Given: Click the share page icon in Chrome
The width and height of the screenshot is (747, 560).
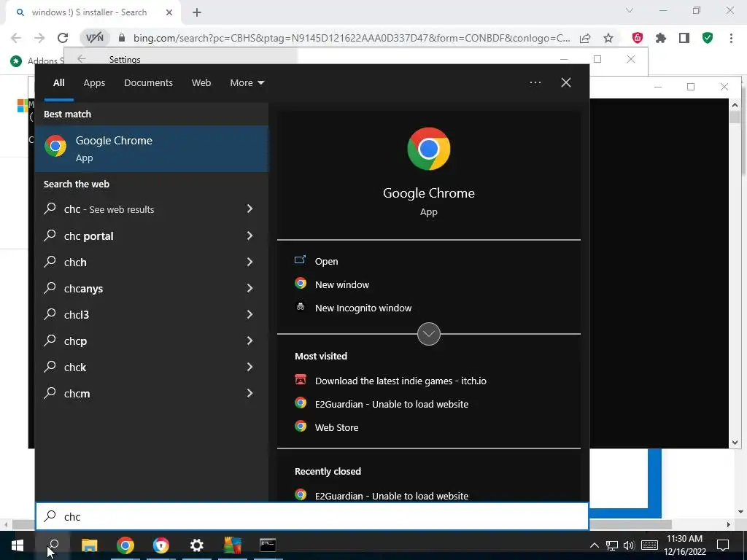Looking at the screenshot, I should (x=585, y=38).
